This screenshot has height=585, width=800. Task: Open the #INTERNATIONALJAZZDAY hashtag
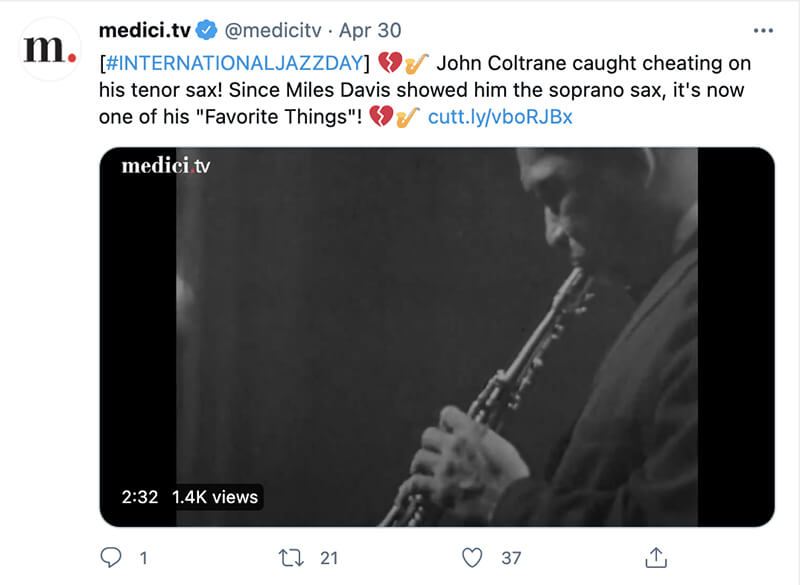pos(234,65)
